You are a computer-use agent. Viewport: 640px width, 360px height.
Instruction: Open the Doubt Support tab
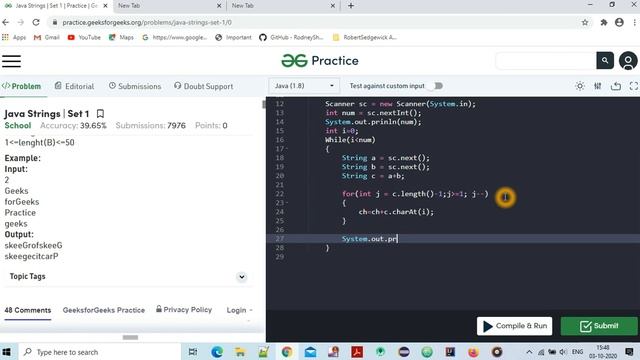click(x=203, y=86)
